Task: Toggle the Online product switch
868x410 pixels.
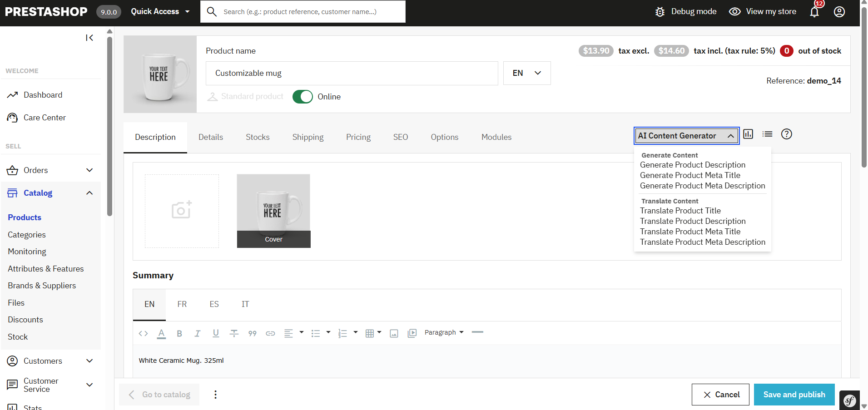Action: click(303, 97)
